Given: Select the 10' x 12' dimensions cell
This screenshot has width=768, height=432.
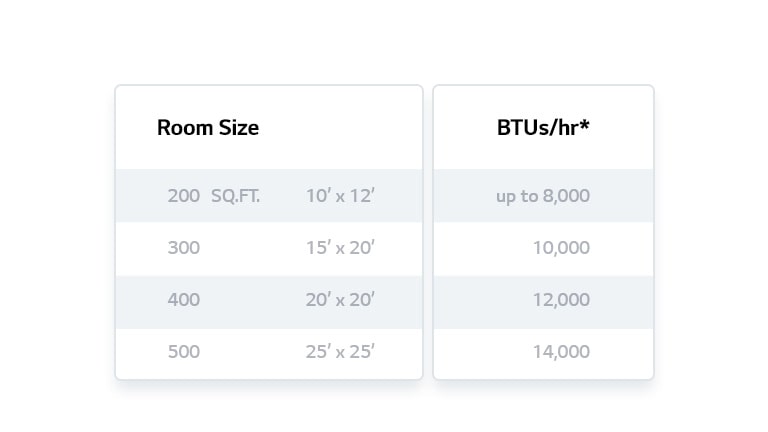Looking at the screenshot, I should (340, 196).
